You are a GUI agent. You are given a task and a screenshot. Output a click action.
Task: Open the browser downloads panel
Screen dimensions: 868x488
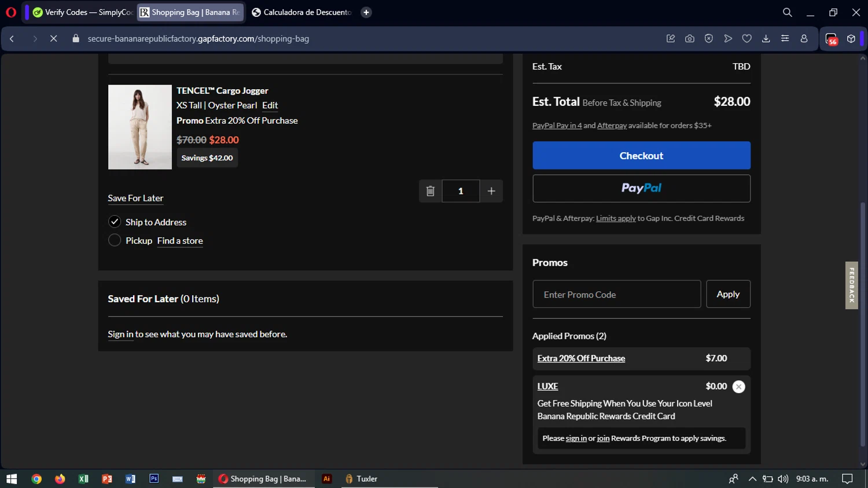(766, 39)
